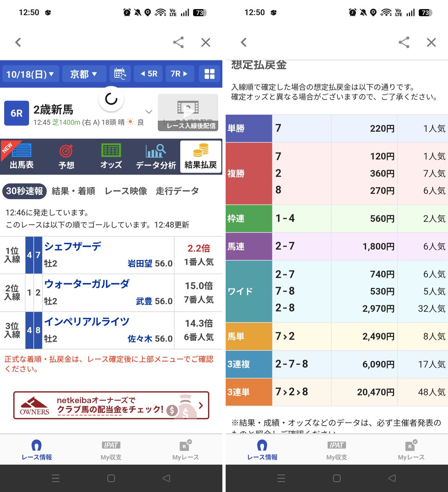The height and width of the screenshot is (492, 448).
Task: Tap 2.2倍 odds for シェフザーデ
Action: click(199, 248)
